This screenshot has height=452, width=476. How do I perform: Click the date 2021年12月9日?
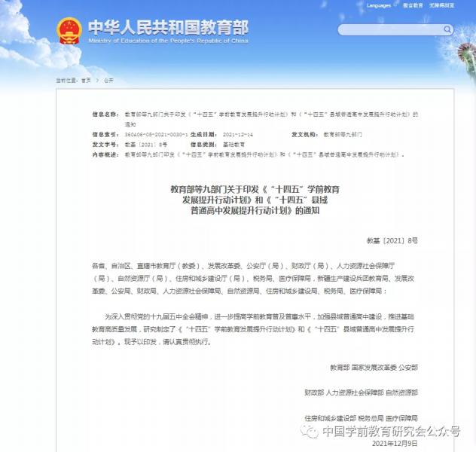[395, 444]
